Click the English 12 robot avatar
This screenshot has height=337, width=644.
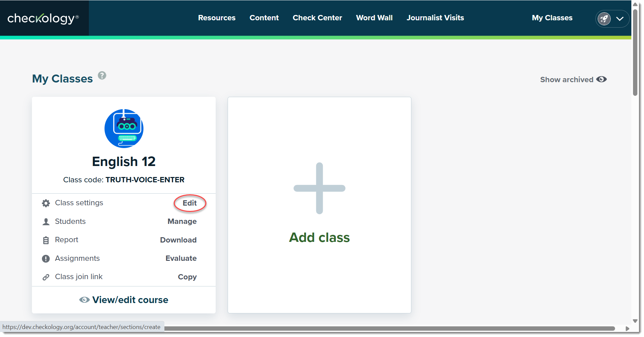[124, 128]
